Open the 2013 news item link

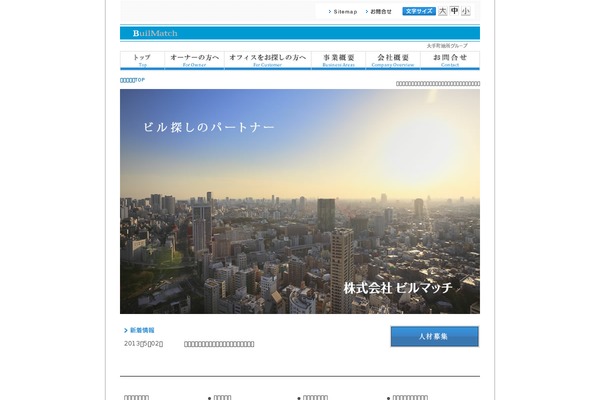(219, 344)
